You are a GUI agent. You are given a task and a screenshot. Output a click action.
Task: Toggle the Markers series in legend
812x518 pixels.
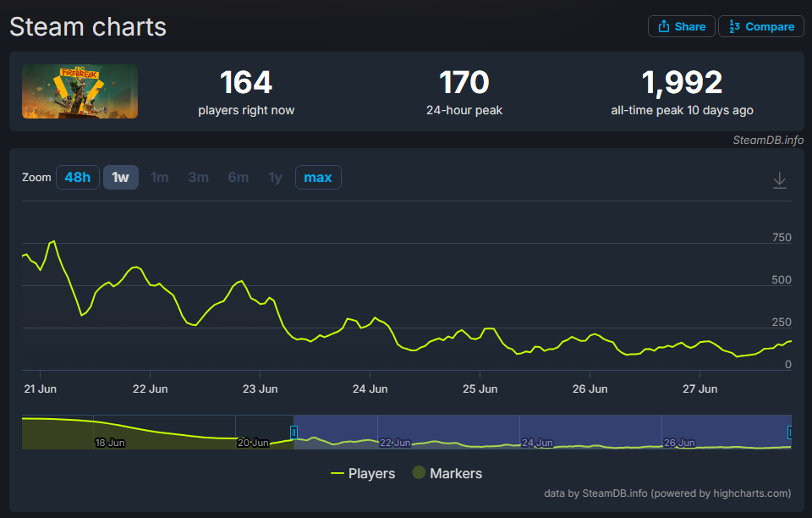[x=447, y=473]
